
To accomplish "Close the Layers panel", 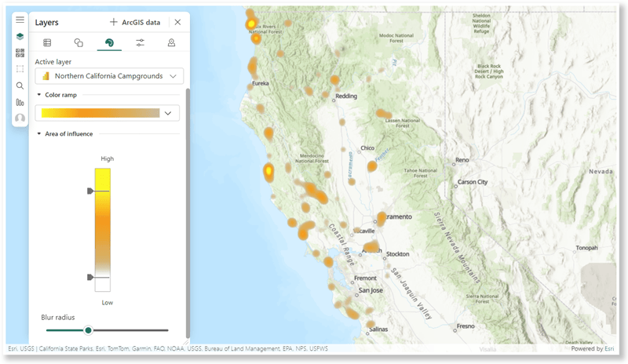I will tap(178, 23).
